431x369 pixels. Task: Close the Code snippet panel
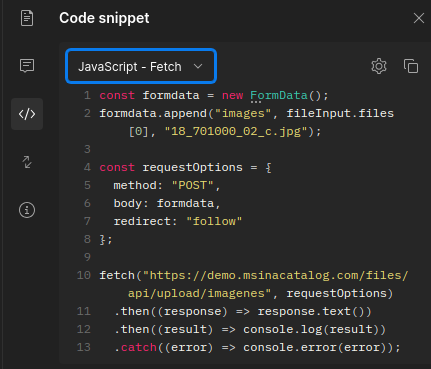[419, 18]
